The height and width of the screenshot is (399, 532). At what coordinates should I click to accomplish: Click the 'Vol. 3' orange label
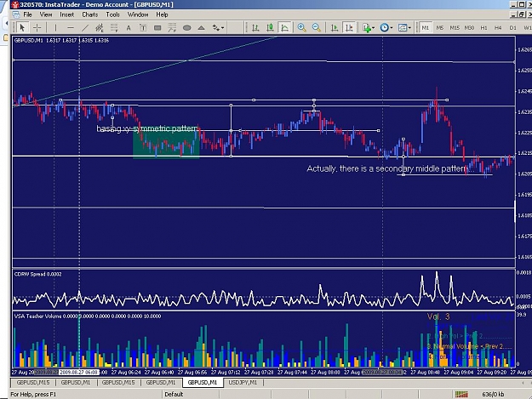click(438, 316)
